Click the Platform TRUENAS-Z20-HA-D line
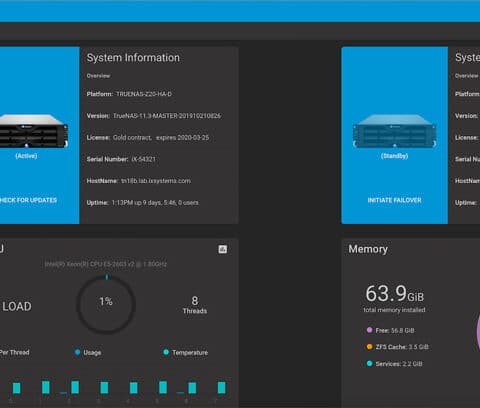The image size is (480, 408). [129, 94]
